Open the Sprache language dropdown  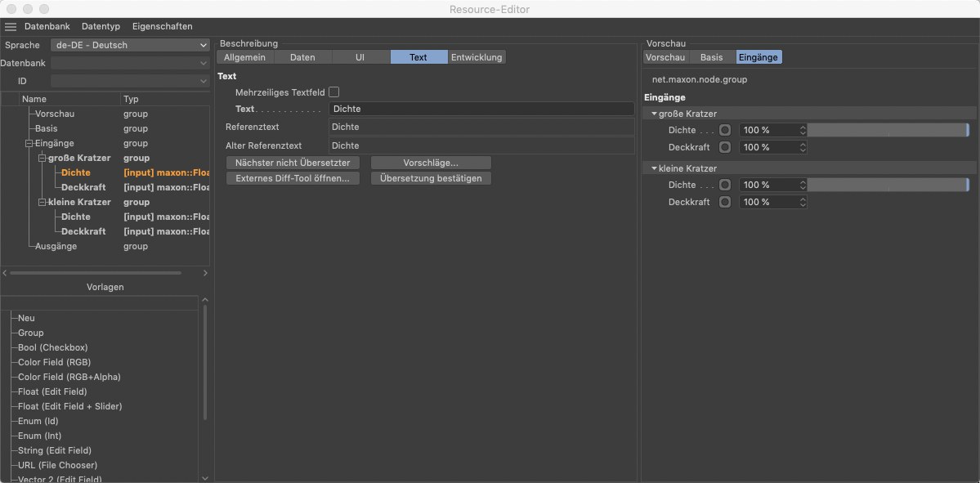coord(130,45)
